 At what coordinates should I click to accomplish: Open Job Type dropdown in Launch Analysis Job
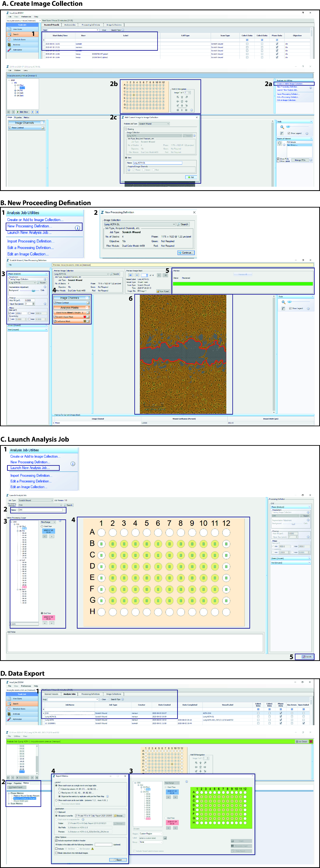pos(36,500)
